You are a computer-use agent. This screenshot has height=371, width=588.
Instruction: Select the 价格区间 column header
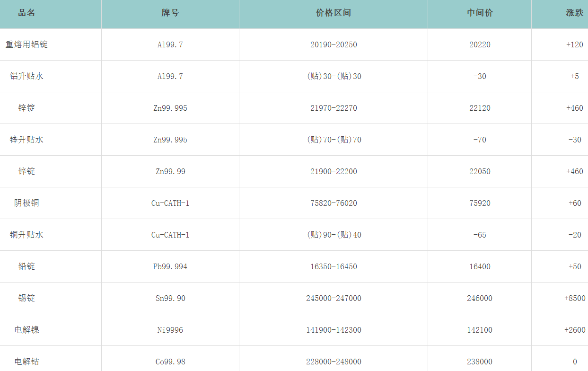tap(333, 13)
